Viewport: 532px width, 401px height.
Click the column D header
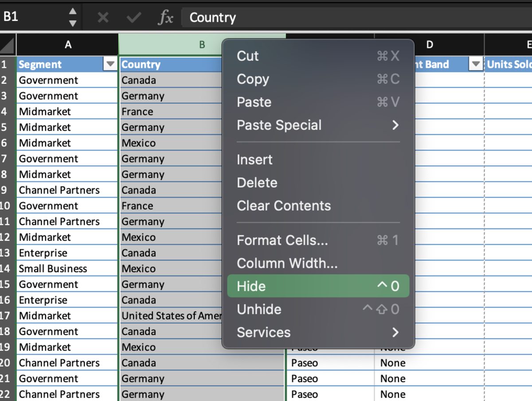coord(429,44)
